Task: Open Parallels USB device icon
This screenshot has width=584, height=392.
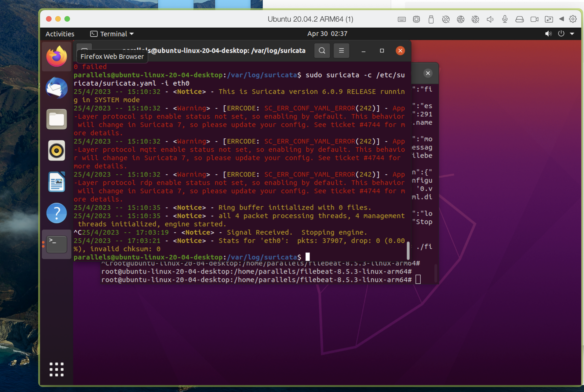Action: click(x=431, y=19)
